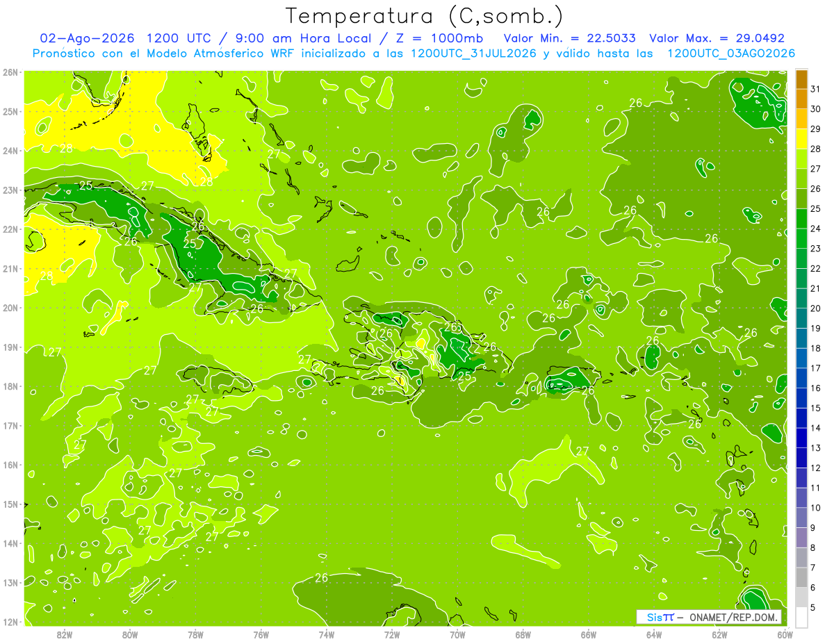Viewport: 834px width, 644px height.
Task: Click the 82W longitude axis label
Action: (65, 634)
